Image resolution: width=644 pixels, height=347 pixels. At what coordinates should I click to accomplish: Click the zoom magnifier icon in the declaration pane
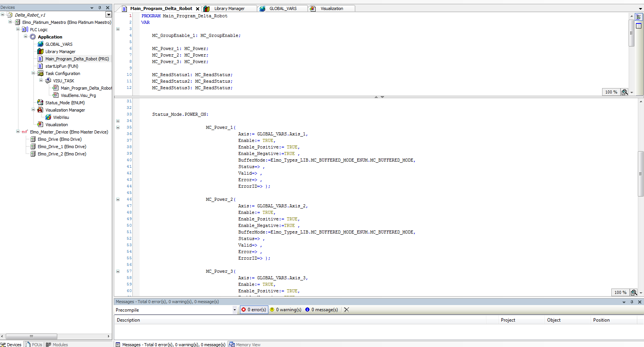[625, 92]
